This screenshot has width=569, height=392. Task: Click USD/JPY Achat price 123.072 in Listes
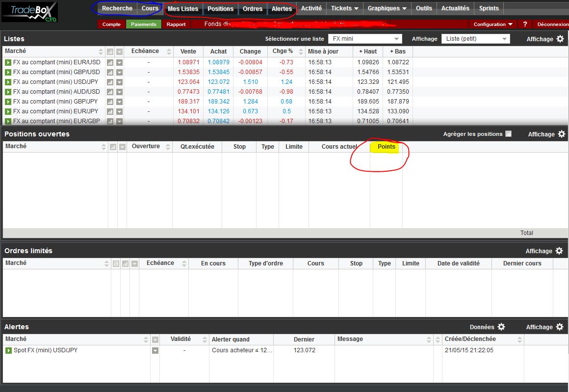pos(218,82)
